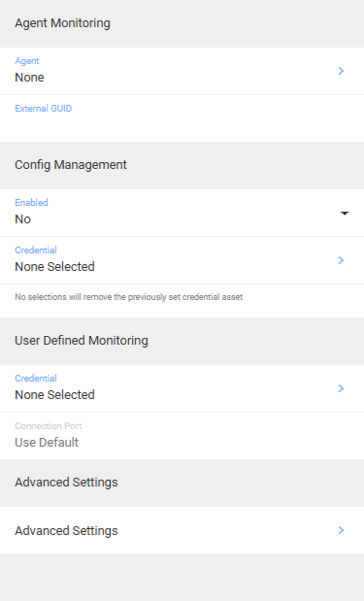This screenshot has height=601, width=364.
Task: Click 'None Selected' under Config Management
Action: 54,267
